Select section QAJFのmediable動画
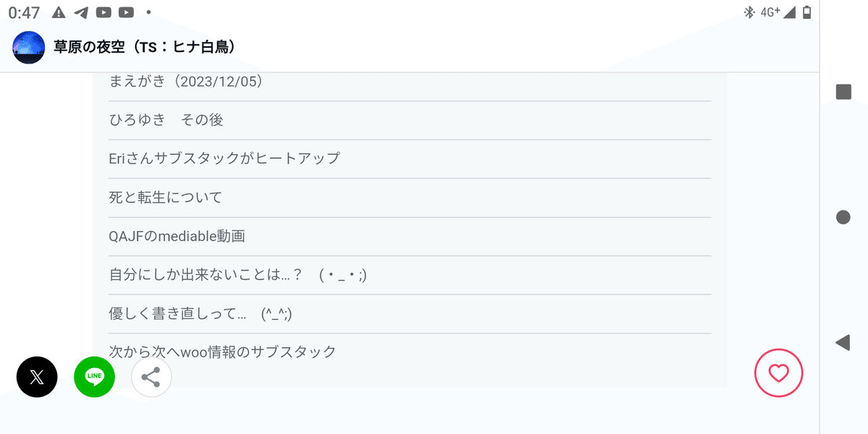The width and height of the screenshot is (868, 434). [x=177, y=236]
